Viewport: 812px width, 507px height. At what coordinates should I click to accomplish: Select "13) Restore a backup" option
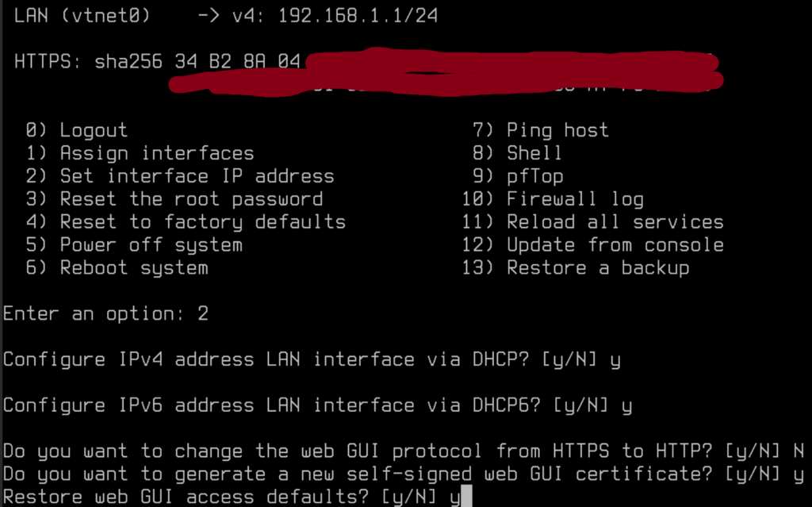[576, 268]
